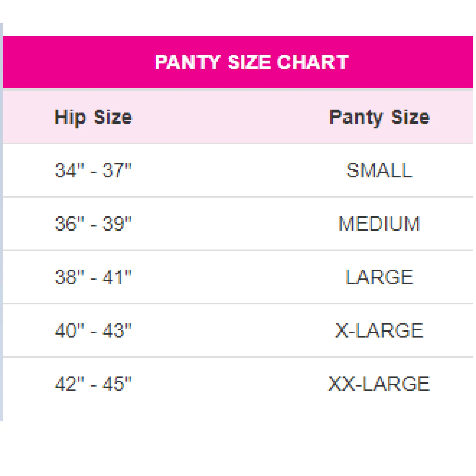Screen dimensions: 476x476
Task: Choose the MEDIUM panty size cell
Action: (379, 224)
